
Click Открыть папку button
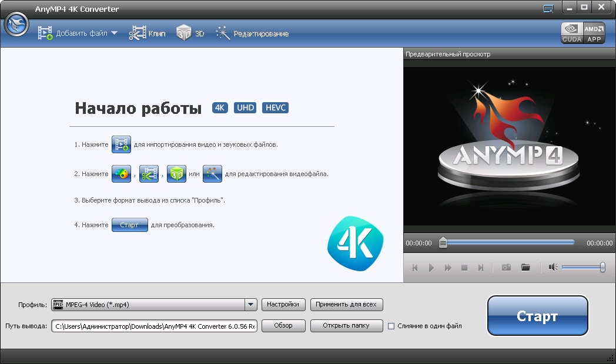tap(347, 326)
